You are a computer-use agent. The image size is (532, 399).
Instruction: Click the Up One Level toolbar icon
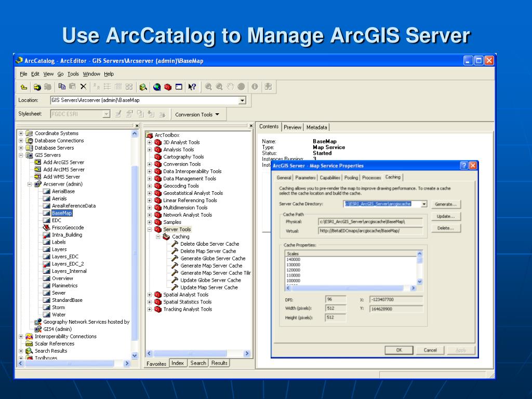pyautogui.click(x=24, y=87)
